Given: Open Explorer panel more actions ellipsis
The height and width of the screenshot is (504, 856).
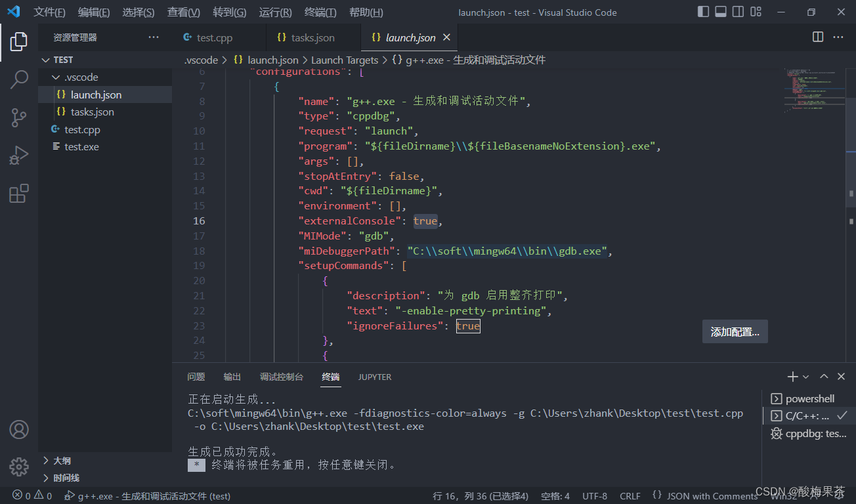Looking at the screenshot, I should click(x=154, y=37).
